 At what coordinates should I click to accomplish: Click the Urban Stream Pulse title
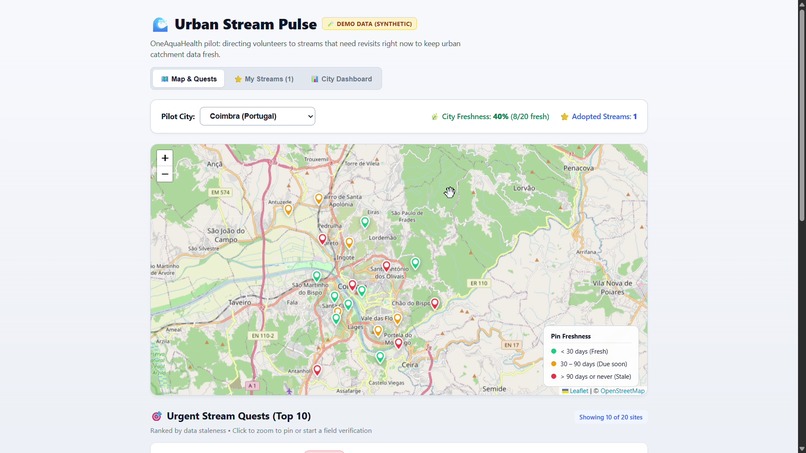pos(245,24)
